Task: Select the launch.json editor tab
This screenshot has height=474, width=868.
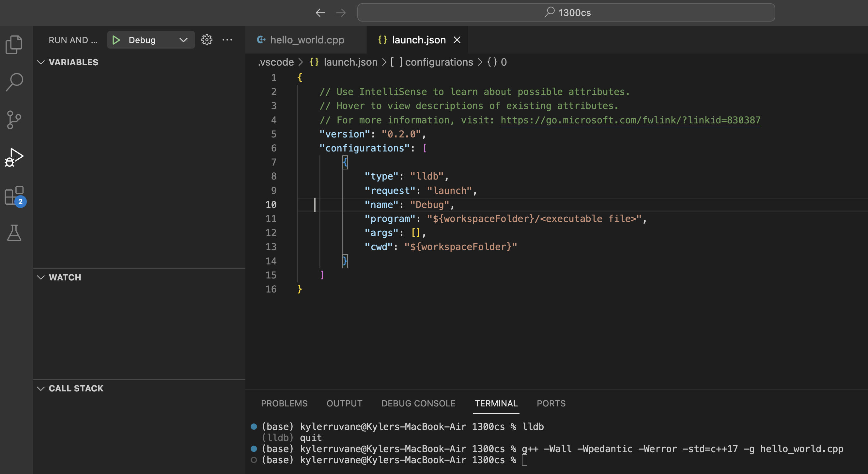Action: [417, 40]
